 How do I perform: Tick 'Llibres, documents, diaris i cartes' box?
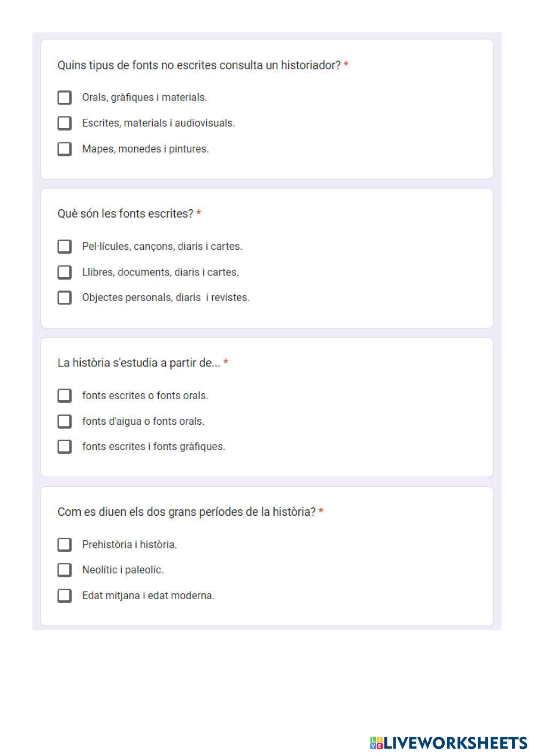(64, 272)
